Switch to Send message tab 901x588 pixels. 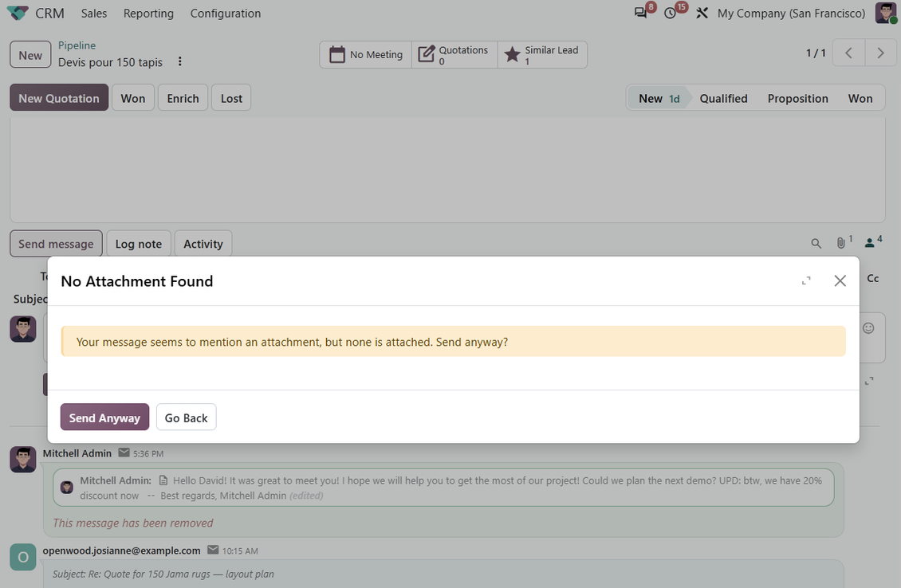(56, 244)
